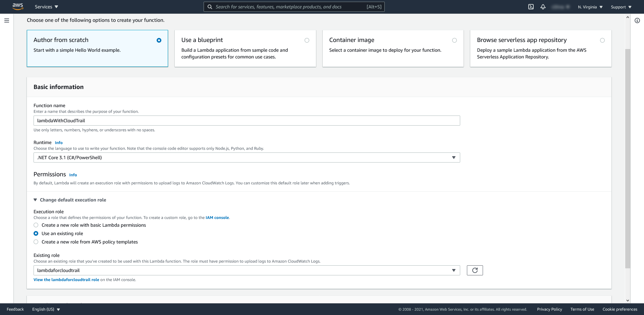The height and width of the screenshot is (315, 644).
Task: Click the Runtime Info link
Action: click(59, 143)
